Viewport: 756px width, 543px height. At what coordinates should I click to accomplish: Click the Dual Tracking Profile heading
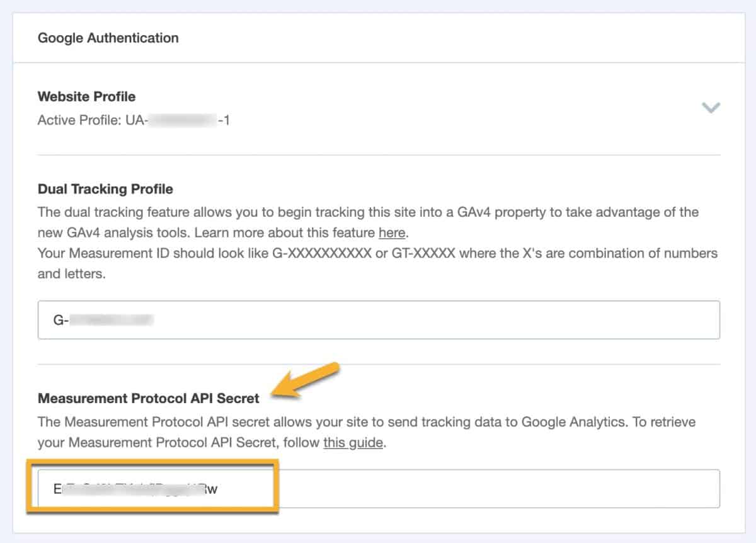[105, 188]
